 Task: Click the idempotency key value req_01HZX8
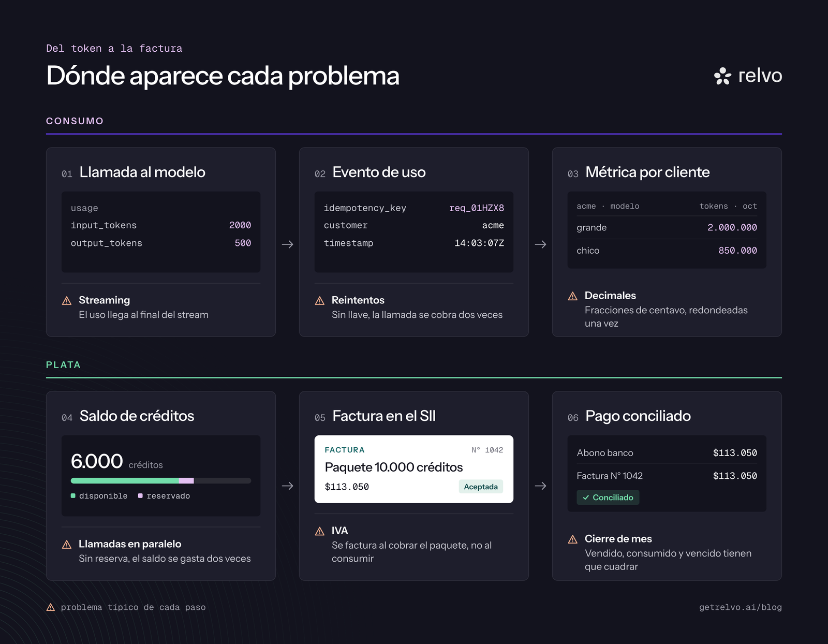pos(477,208)
